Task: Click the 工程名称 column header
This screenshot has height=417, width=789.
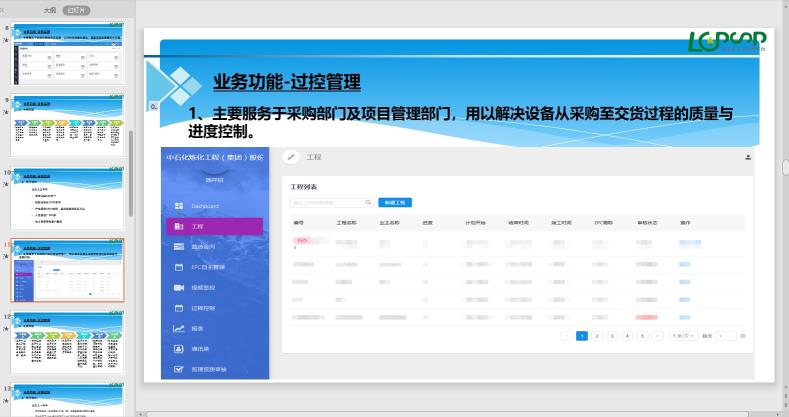Action: pos(346,222)
